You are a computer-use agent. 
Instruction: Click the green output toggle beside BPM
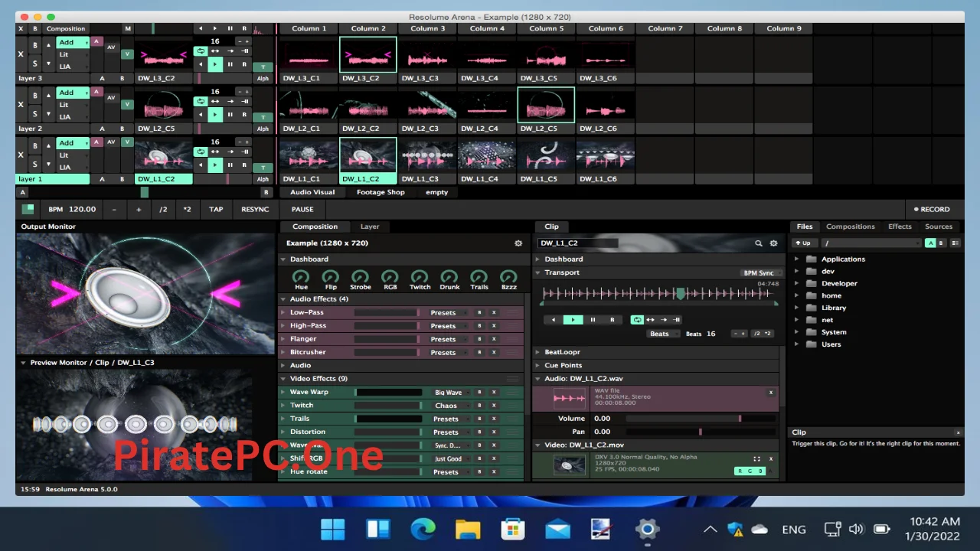coord(28,209)
